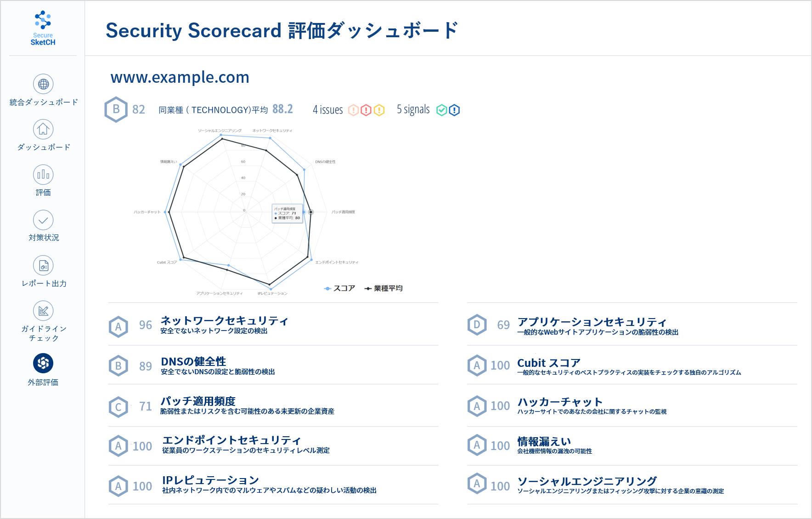Click the red issues hexagon icon
Screen dimensions: 812x519
(x=366, y=110)
